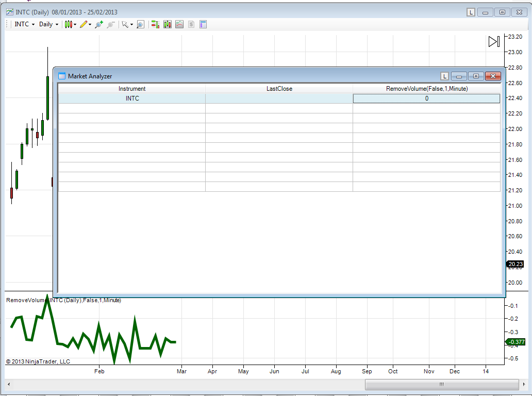This screenshot has height=396, width=532.
Task: Click the LastClose column header
Action: [x=279, y=89]
